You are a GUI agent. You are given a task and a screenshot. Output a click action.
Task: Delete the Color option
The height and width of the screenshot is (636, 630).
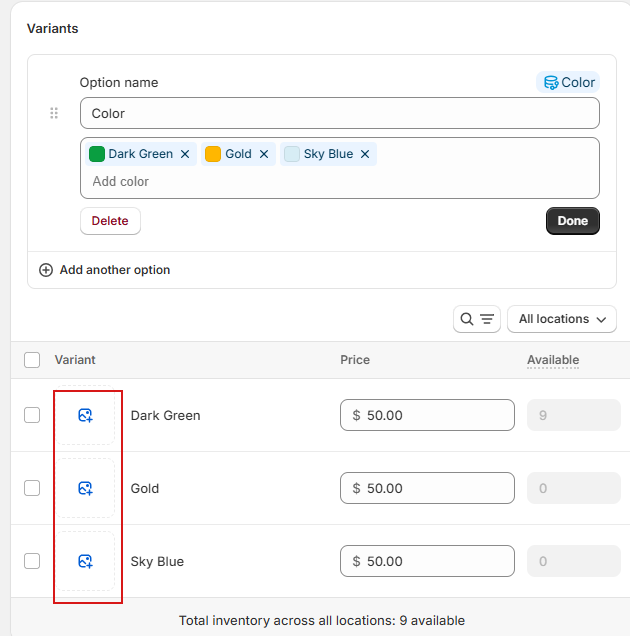click(x=110, y=221)
